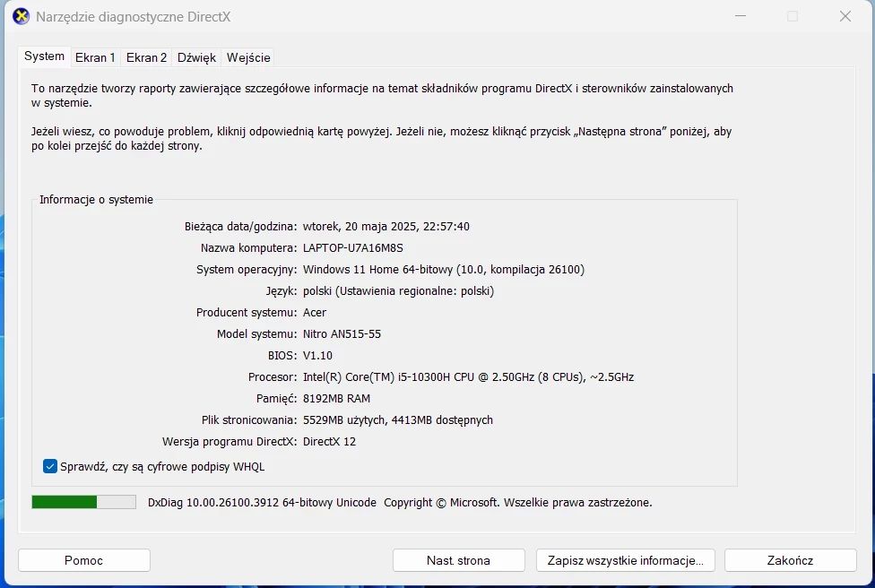Image resolution: width=875 pixels, height=588 pixels.
Task: Switch to the Dźwięk tab
Action: [x=196, y=57]
